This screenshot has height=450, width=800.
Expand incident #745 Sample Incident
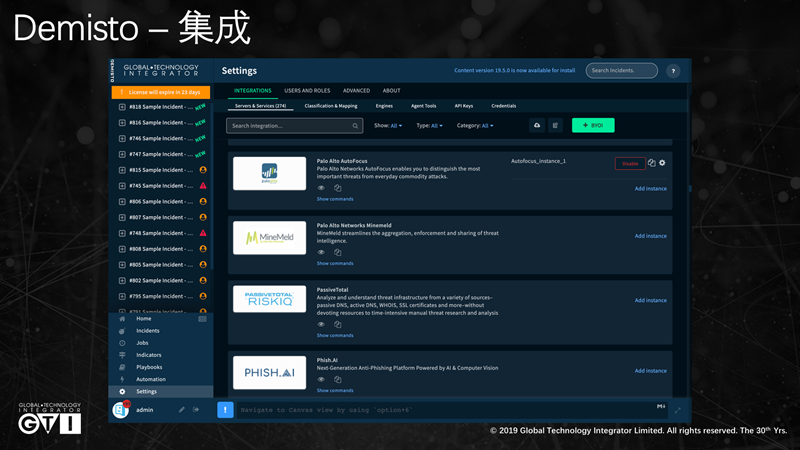[x=122, y=186]
